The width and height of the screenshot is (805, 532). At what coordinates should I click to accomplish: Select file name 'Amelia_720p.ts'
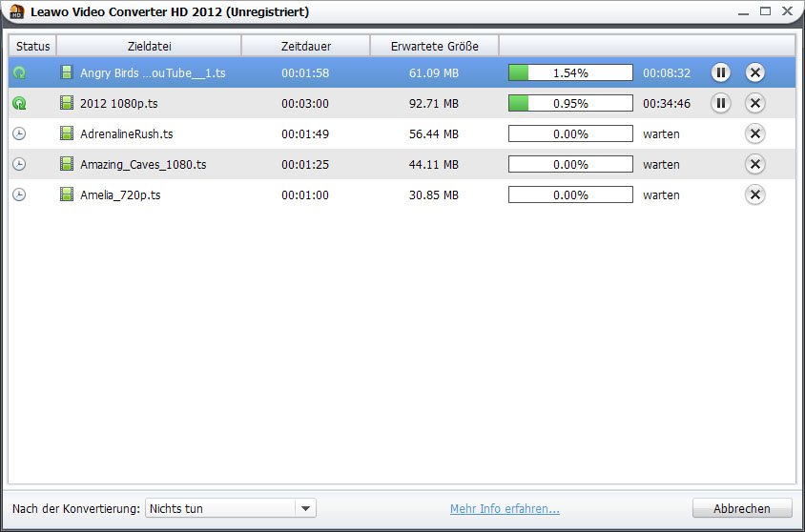point(120,194)
